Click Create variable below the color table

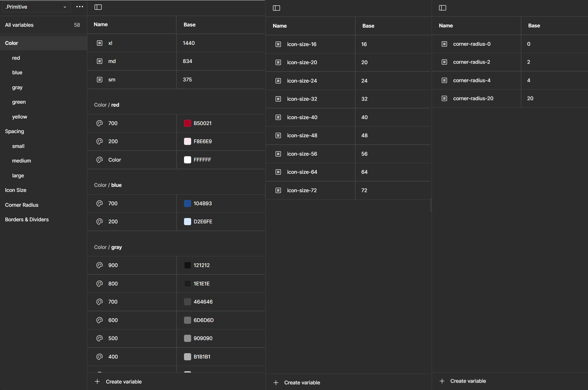pyautogui.click(x=124, y=382)
